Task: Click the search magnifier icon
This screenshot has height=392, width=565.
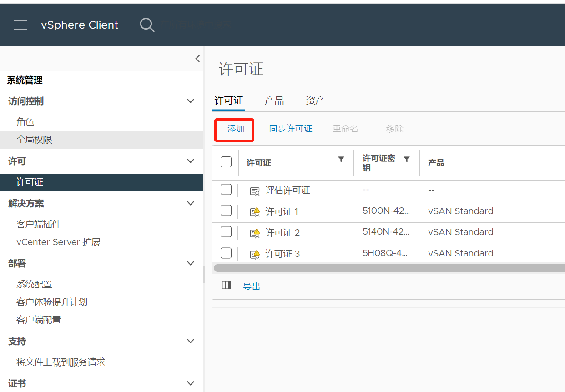Action: coord(147,25)
